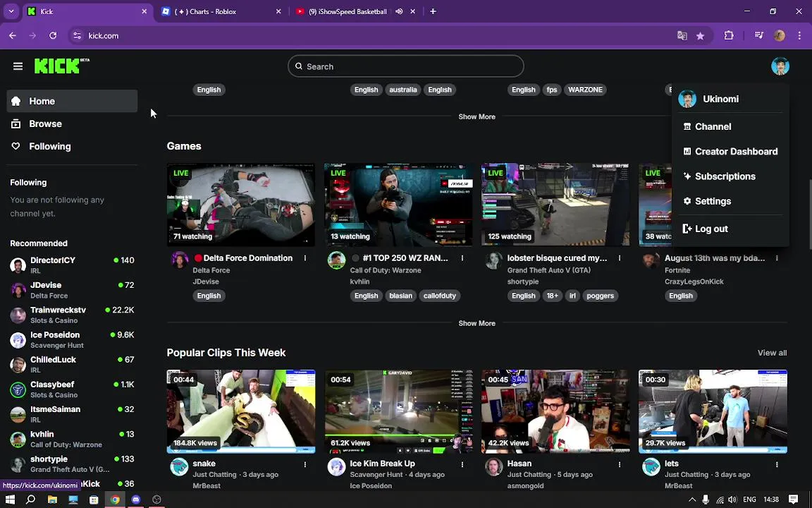
Task: Play the Hasan clip thumbnail
Action: click(555, 411)
